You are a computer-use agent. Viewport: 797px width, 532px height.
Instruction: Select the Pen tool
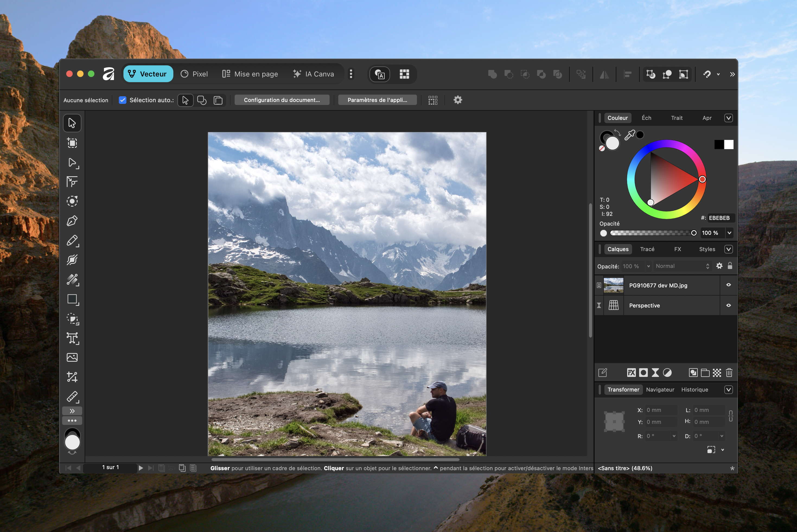pyautogui.click(x=72, y=220)
